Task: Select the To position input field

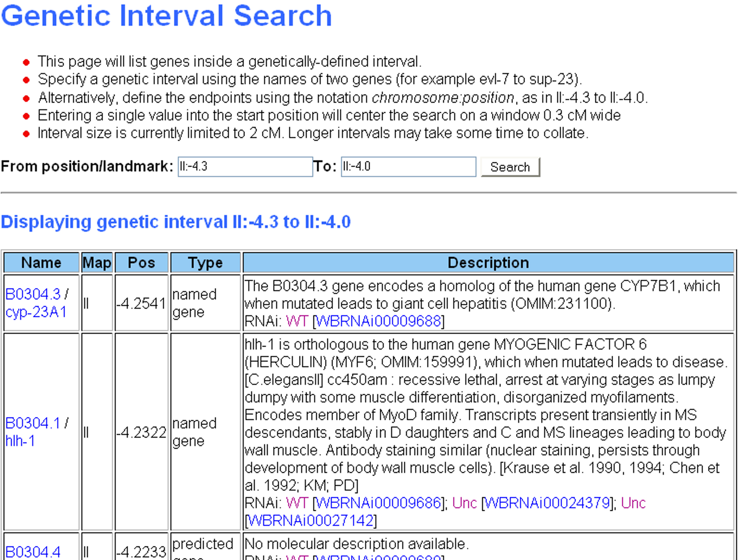Action: coord(408,167)
